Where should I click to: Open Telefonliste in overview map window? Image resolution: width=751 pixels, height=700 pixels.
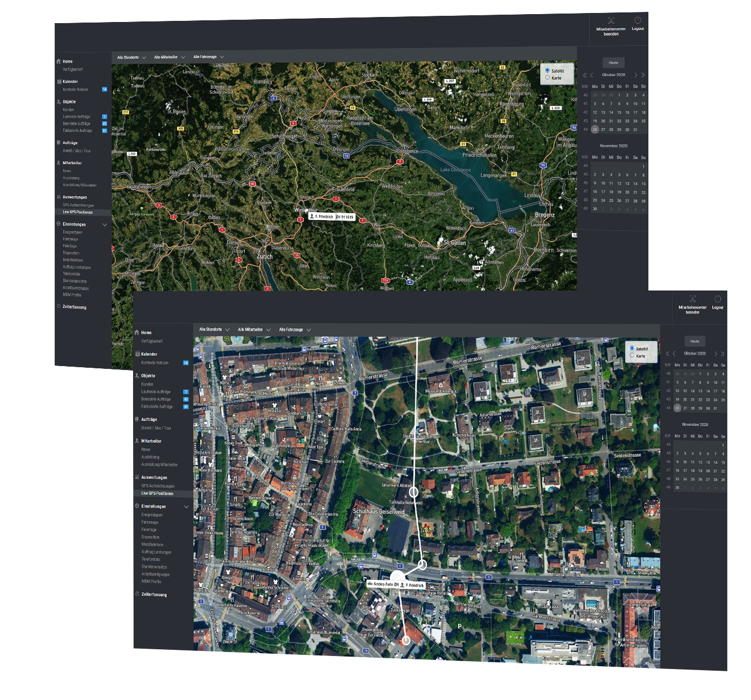71,274
